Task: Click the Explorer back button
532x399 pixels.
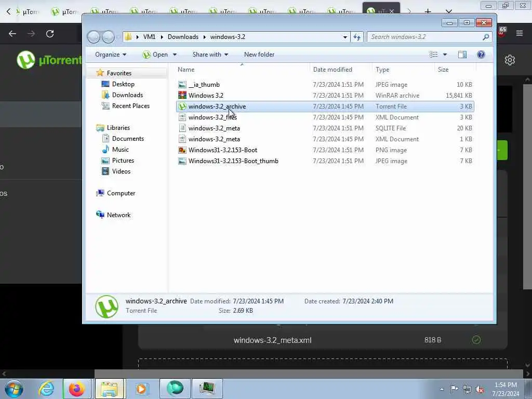Action: pyautogui.click(x=94, y=37)
